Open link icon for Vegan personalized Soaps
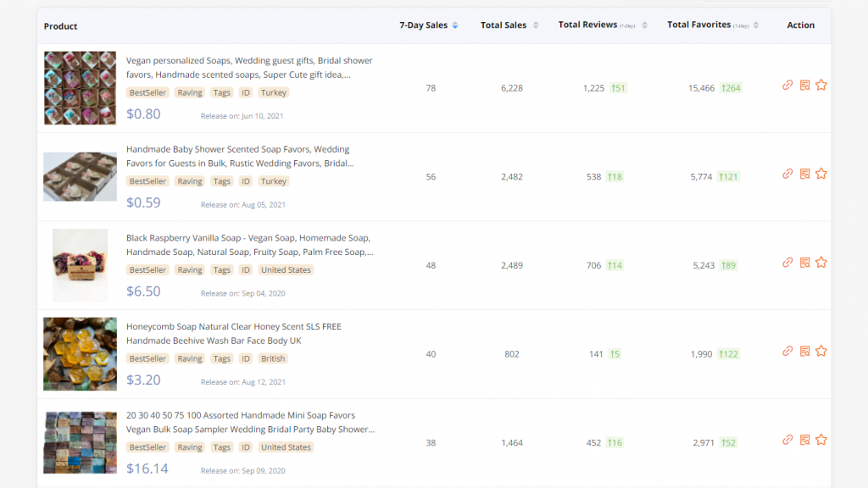 [787, 85]
